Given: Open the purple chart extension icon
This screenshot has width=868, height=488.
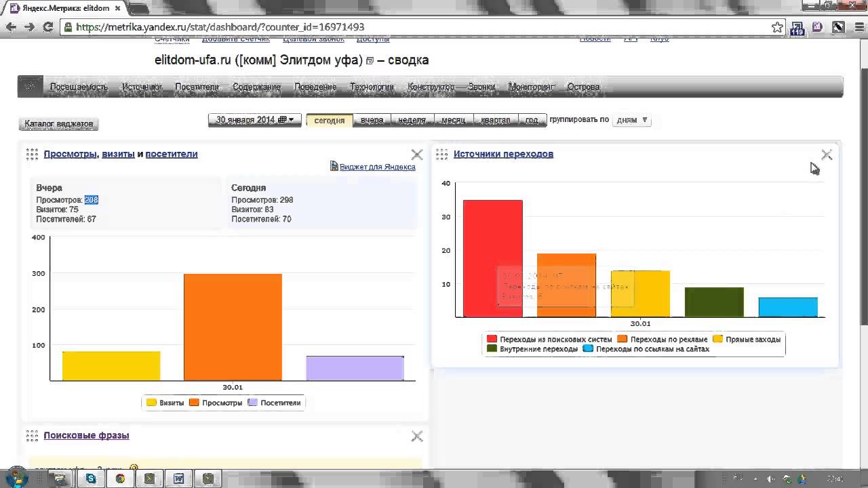Looking at the screenshot, I should tap(818, 27).
